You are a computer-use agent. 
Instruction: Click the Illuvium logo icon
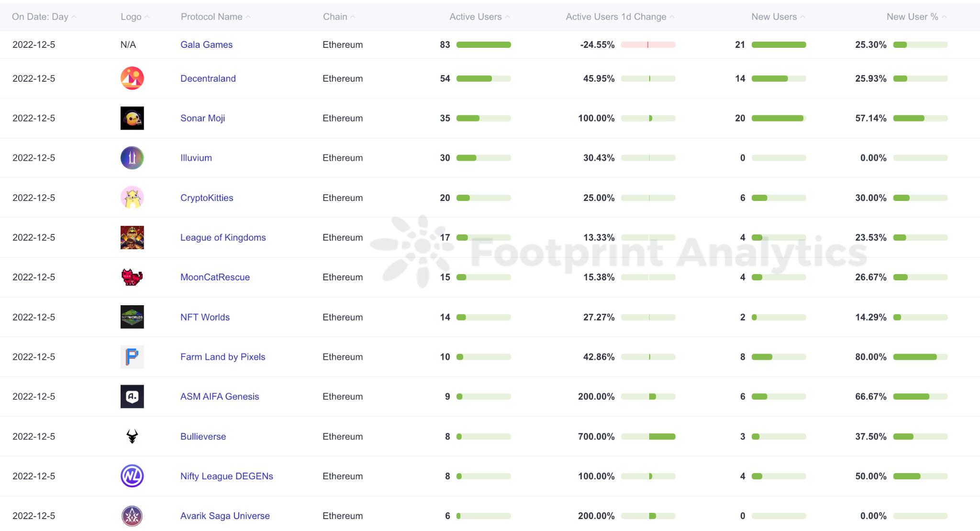(132, 158)
